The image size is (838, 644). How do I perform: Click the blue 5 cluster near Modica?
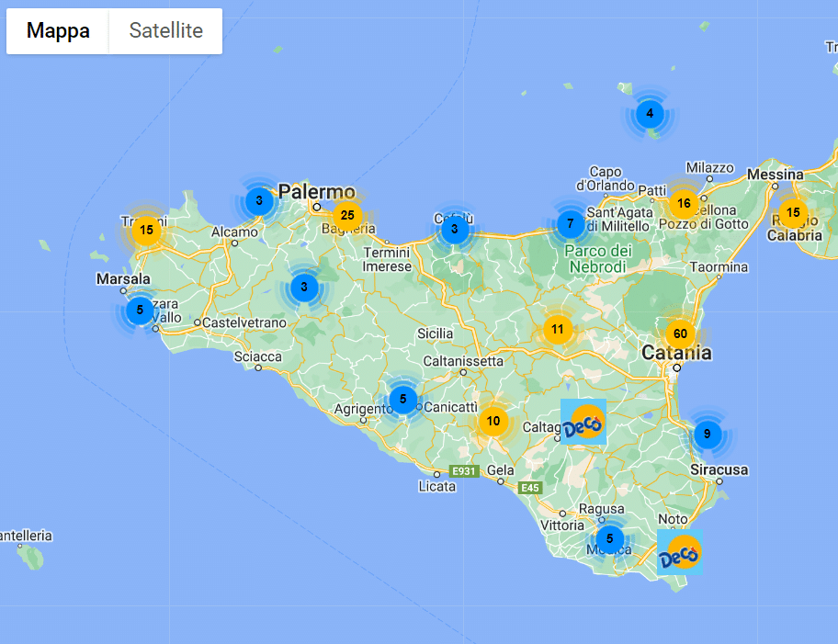coord(609,539)
